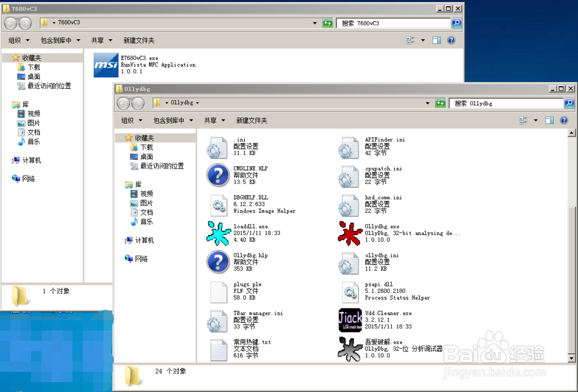Select E7680vC3.exe MSI icon in 7680vC3 window
This screenshot has height=392, width=578.
[x=106, y=65]
